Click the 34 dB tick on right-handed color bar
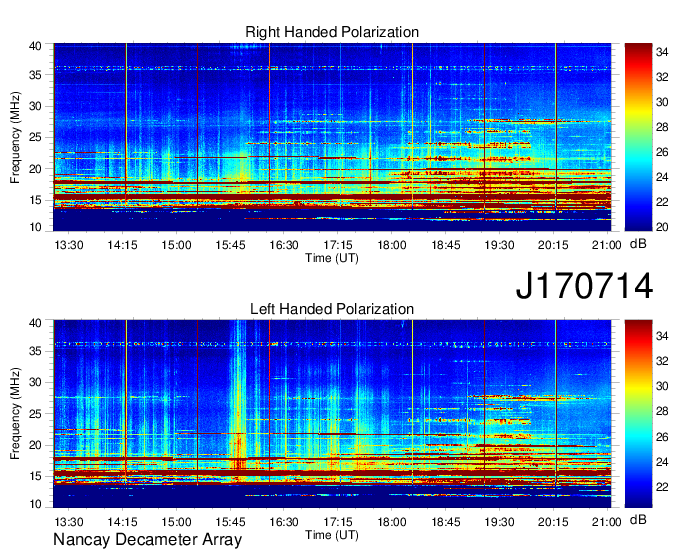 (x=662, y=52)
